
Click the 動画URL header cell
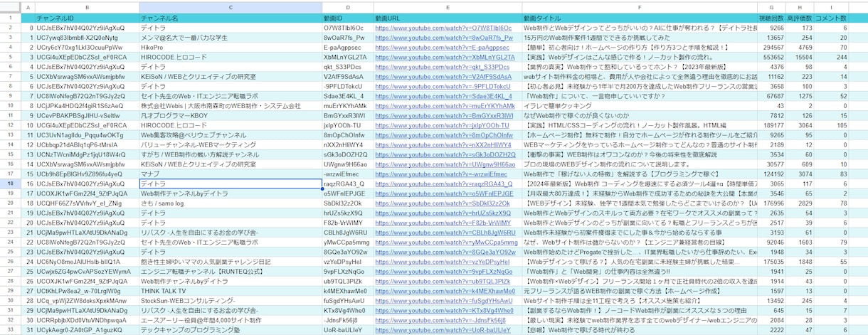[448, 17]
